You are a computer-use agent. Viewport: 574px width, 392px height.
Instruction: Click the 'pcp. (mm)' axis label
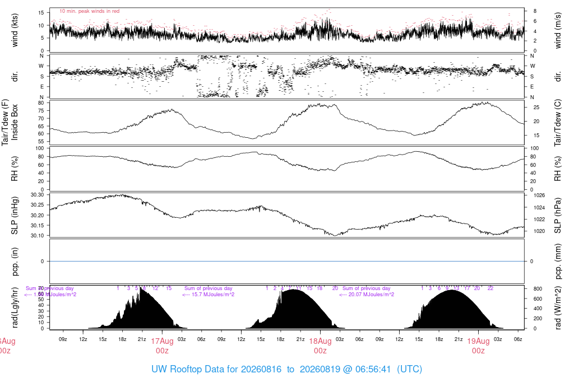coord(558,261)
